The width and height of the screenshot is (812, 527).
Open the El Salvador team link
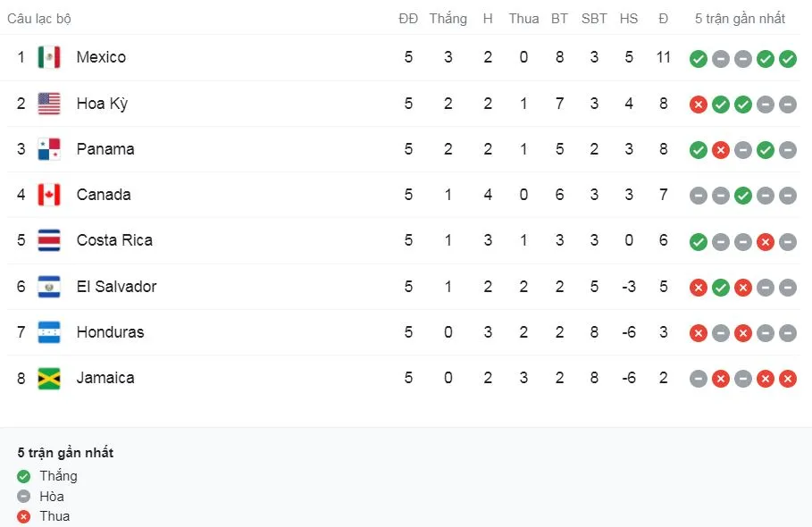116,287
